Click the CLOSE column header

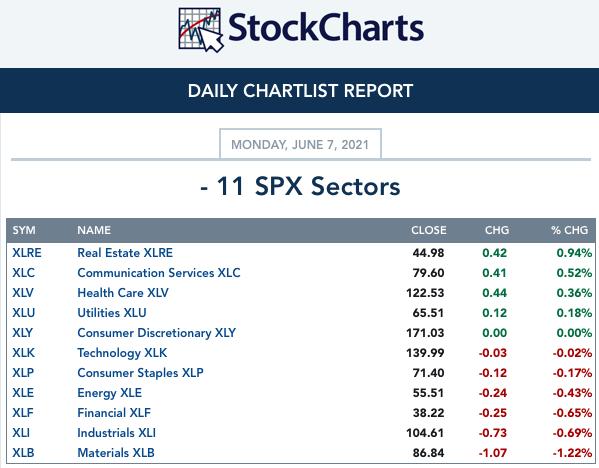[x=429, y=230]
